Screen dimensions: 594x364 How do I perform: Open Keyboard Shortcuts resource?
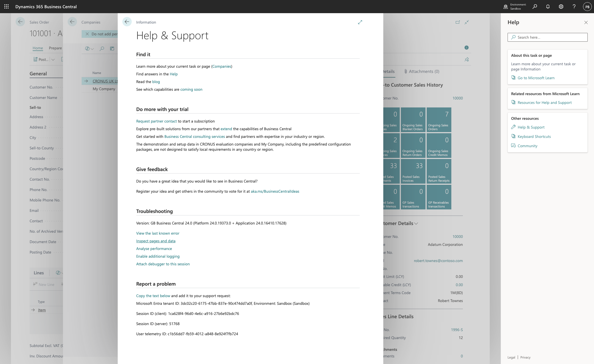click(x=534, y=136)
